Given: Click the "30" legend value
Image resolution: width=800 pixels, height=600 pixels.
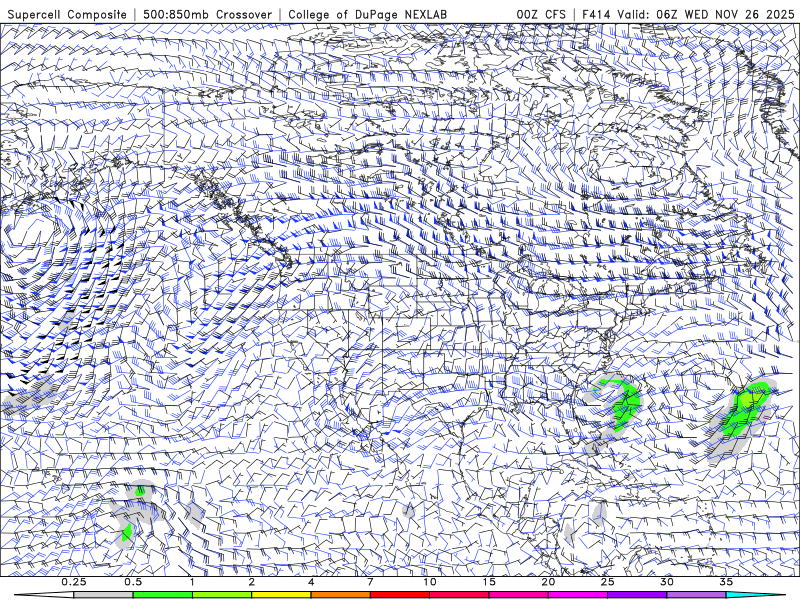Looking at the screenshot, I should tap(667, 582).
